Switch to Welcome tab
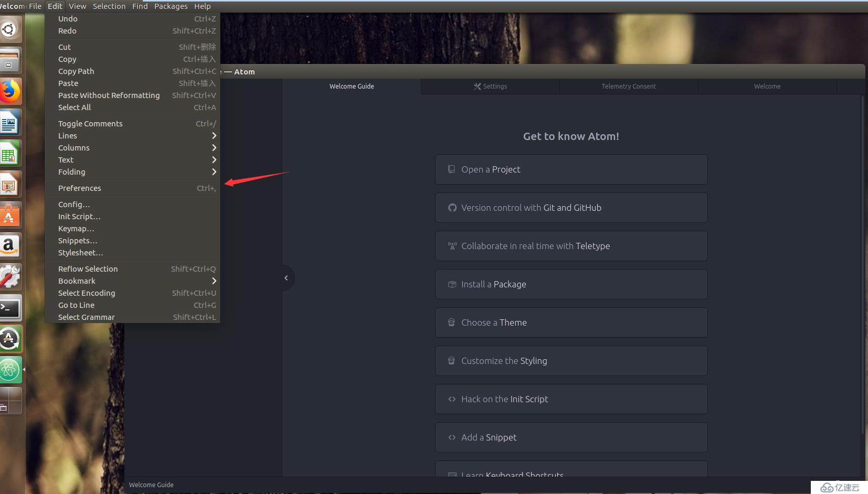This screenshot has width=868, height=494. tap(767, 87)
